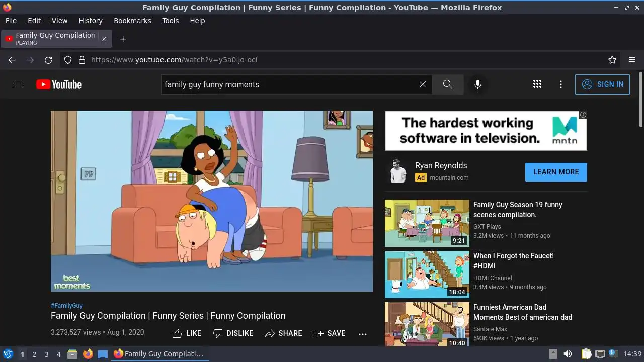Click Family Guy Compilation taskbar window button
Screen dimensions: 644x362
[x=160, y=354]
